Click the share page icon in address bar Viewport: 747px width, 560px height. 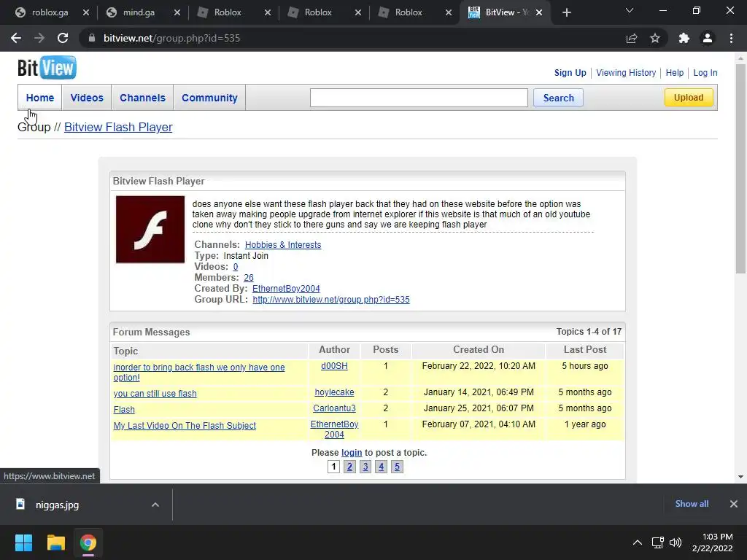point(632,38)
